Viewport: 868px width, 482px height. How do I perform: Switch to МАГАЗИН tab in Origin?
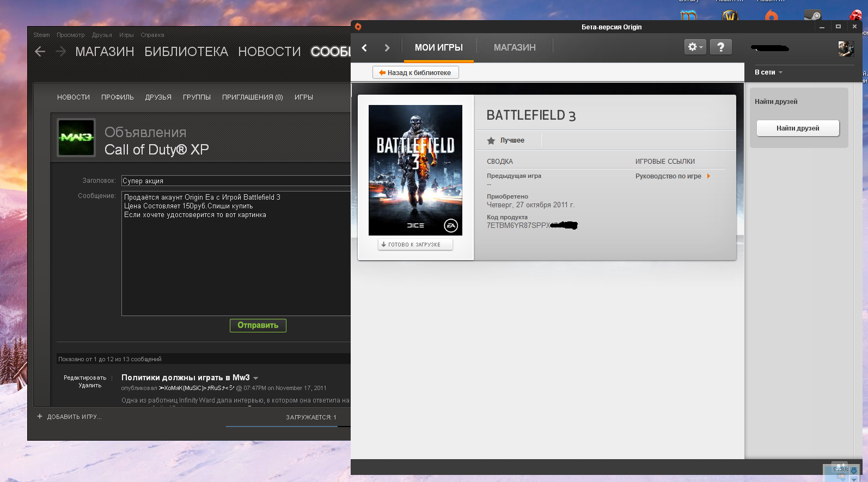click(515, 48)
